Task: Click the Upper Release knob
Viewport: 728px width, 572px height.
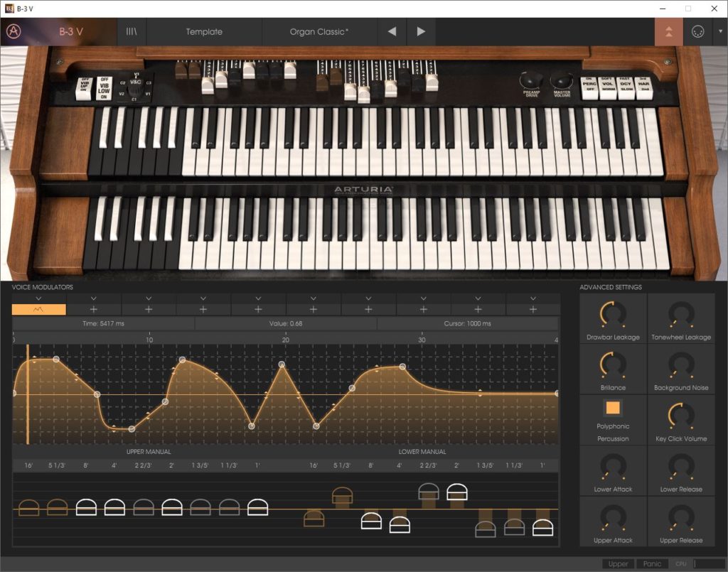Action: pyautogui.click(x=681, y=517)
